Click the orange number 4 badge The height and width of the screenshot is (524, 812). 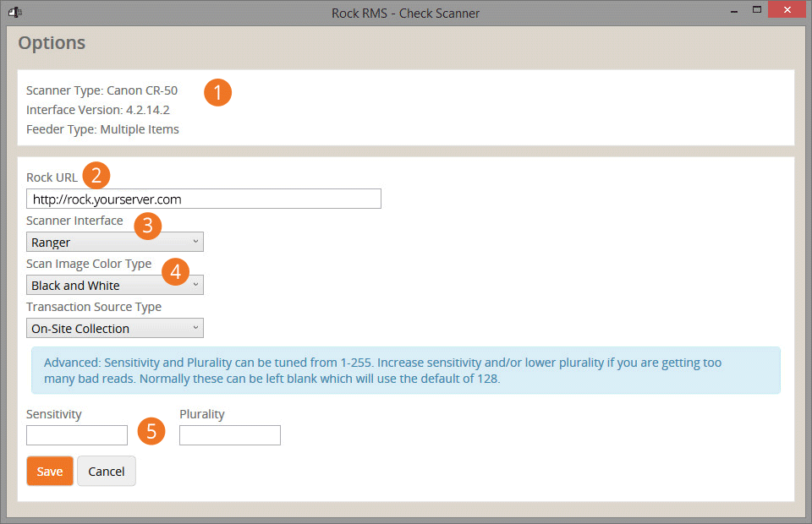click(x=175, y=270)
